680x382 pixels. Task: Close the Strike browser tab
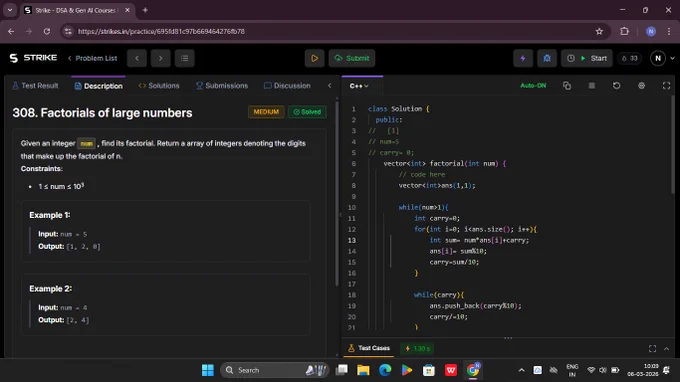(x=127, y=10)
